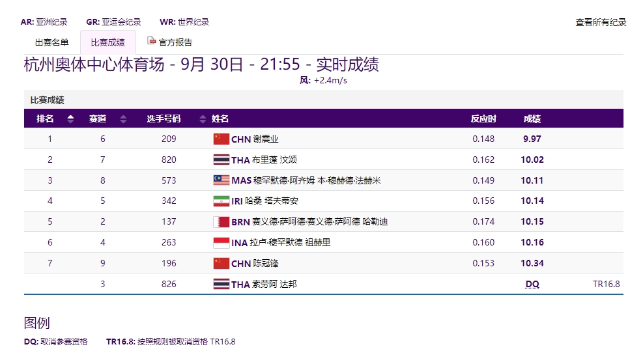Viewport: 630px width, 364px height.
Task: Click the 查看所有纪录 link
Action: [x=601, y=22]
